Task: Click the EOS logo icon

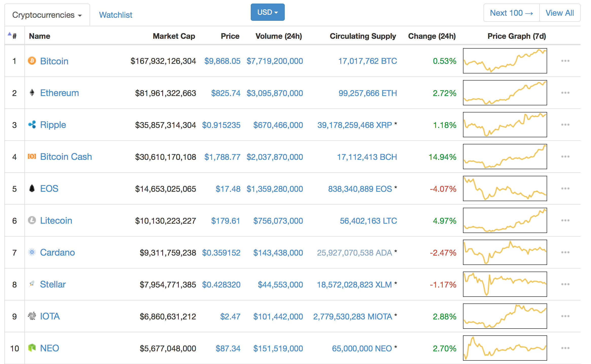Action: [32, 188]
